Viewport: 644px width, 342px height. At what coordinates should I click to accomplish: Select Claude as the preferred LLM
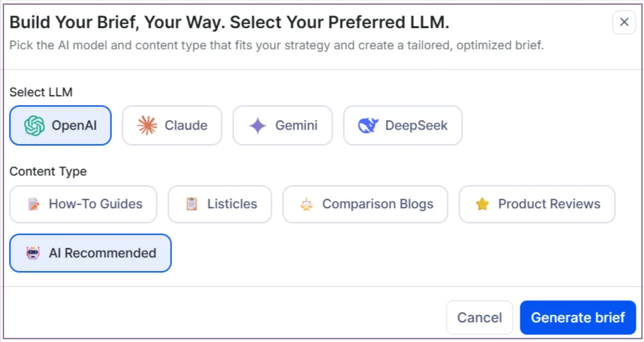[x=172, y=126]
